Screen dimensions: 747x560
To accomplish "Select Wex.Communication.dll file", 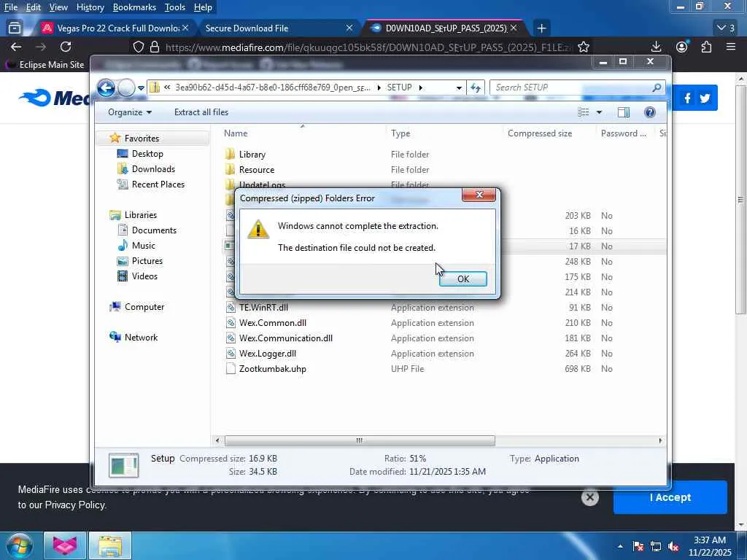I will 285,338.
